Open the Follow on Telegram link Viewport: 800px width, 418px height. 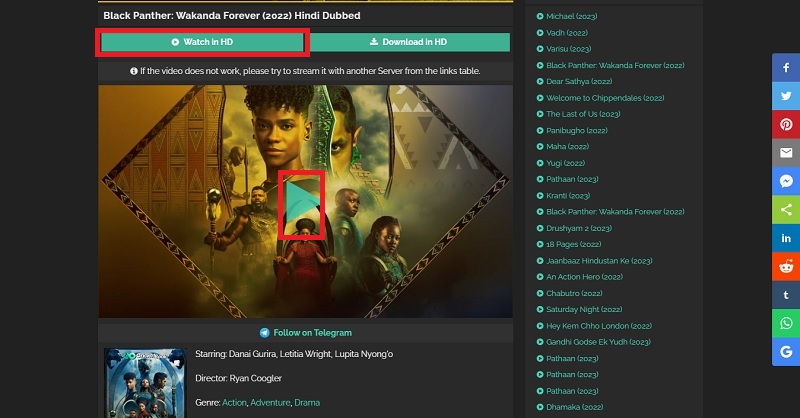coord(306,333)
